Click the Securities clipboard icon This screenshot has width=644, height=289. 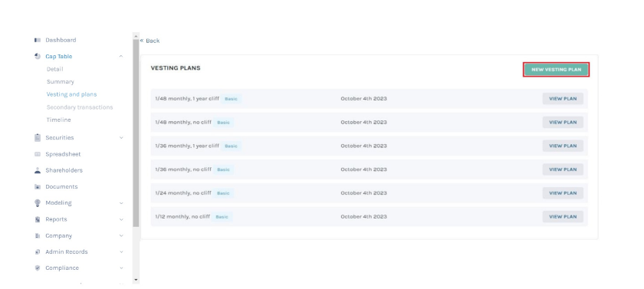pos(38,137)
